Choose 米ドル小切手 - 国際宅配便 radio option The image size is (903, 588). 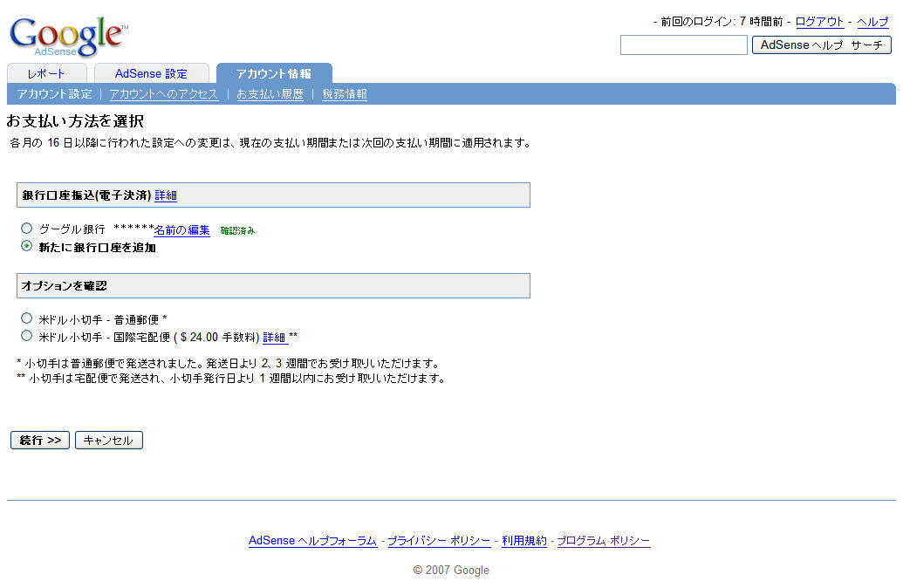(x=26, y=335)
